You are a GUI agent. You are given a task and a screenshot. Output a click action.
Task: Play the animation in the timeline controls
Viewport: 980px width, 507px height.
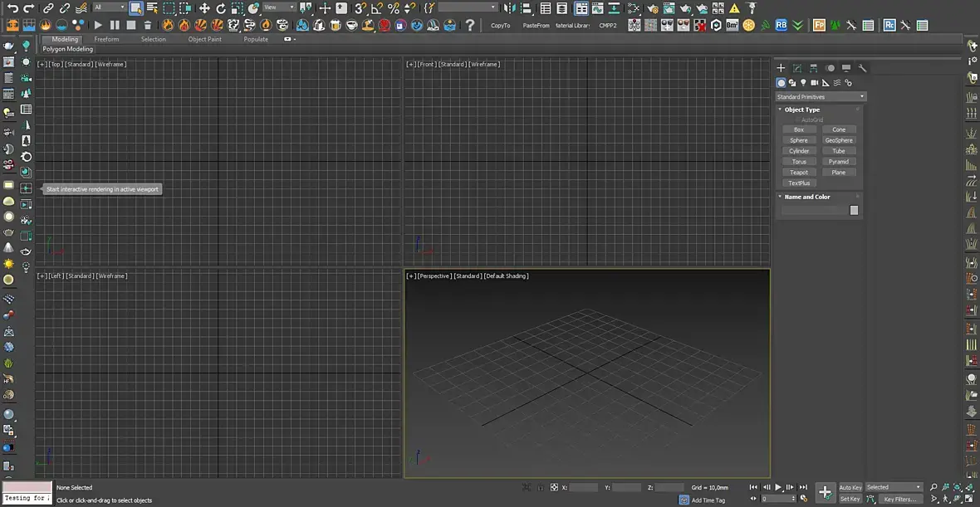(x=778, y=487)
